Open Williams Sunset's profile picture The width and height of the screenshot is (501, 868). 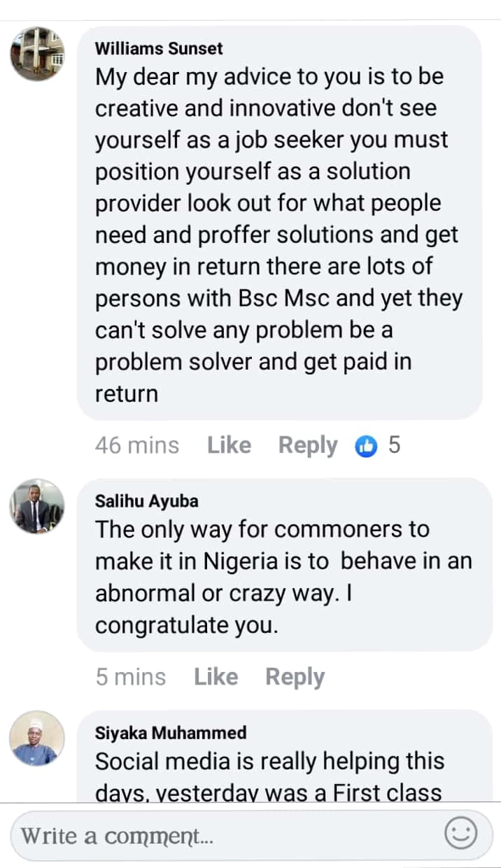37,55
